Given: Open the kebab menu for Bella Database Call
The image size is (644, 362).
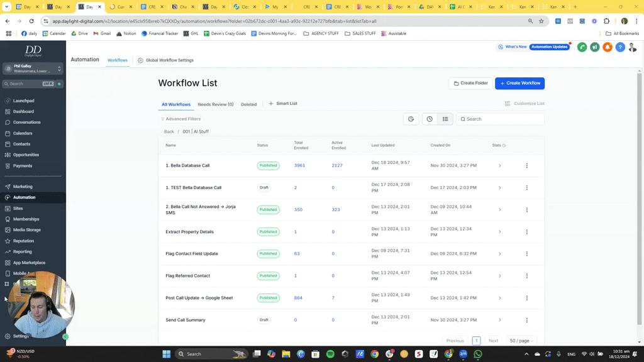Looking at the screenshot, I should [527, 165].
